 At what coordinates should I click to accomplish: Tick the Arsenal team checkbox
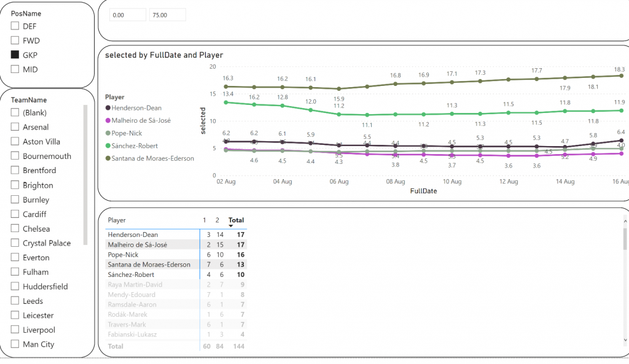pyautogui.click(x=15, y=127)
